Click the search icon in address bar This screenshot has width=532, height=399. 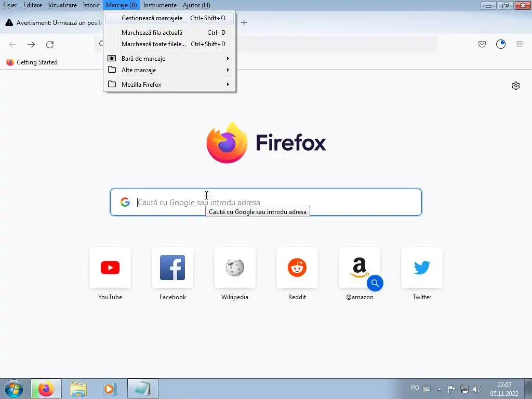click(101, 44)
